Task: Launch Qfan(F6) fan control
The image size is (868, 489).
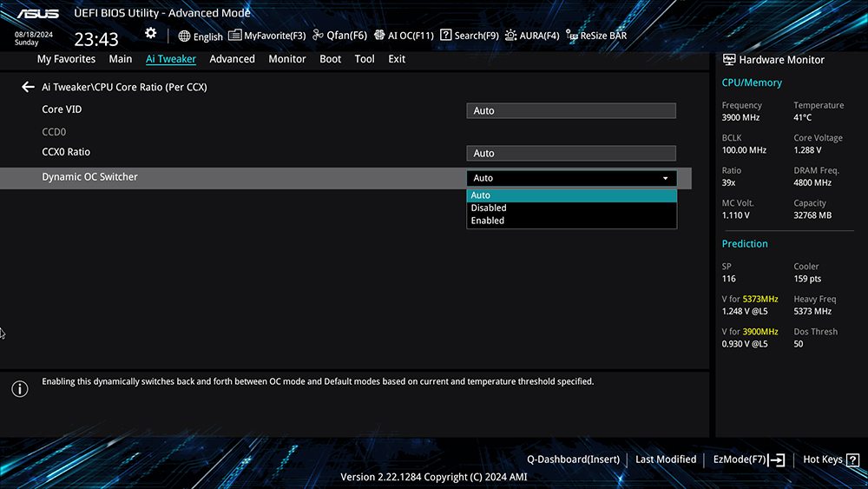Action: (x=339, y=36)
